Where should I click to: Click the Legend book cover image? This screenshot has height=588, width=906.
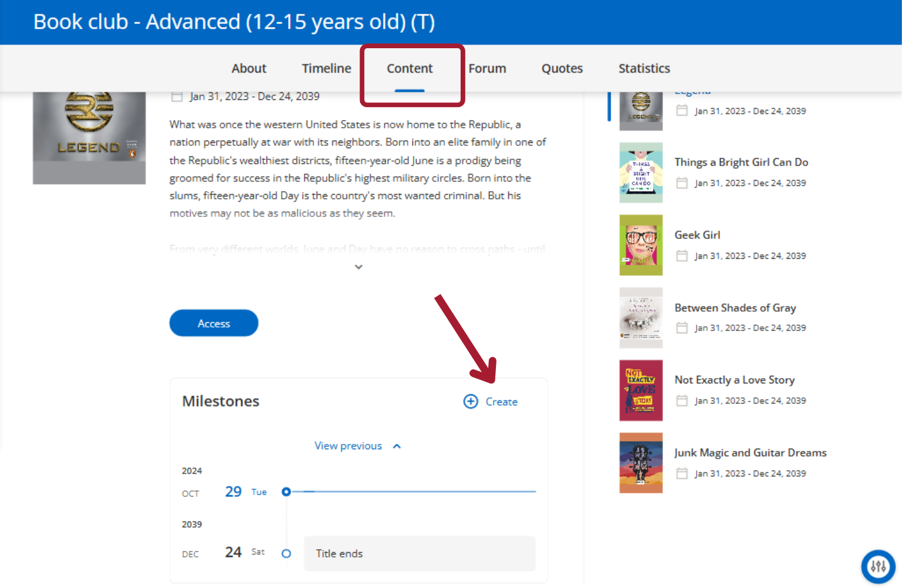point(89,138)
